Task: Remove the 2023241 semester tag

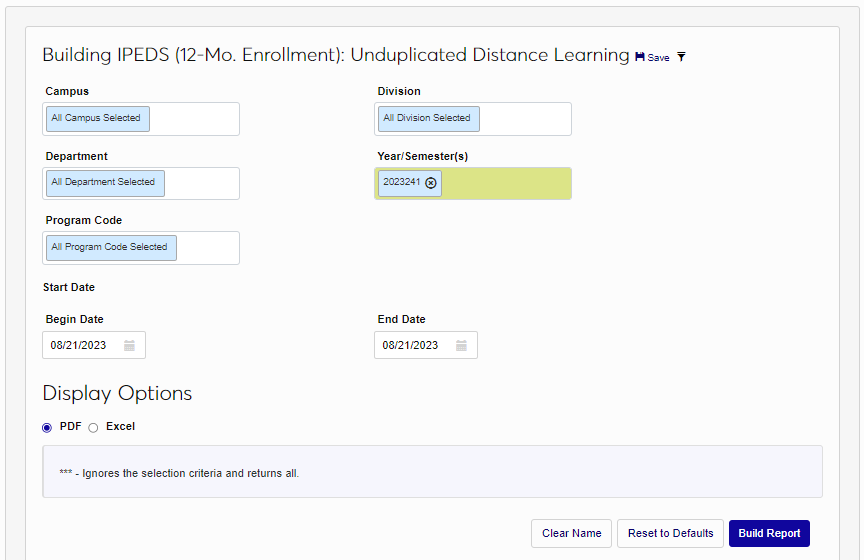Action: click(431, 183)
